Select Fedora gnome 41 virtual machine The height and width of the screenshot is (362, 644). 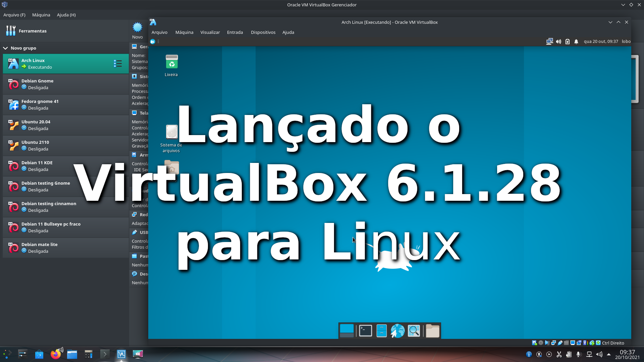[66, 105]
